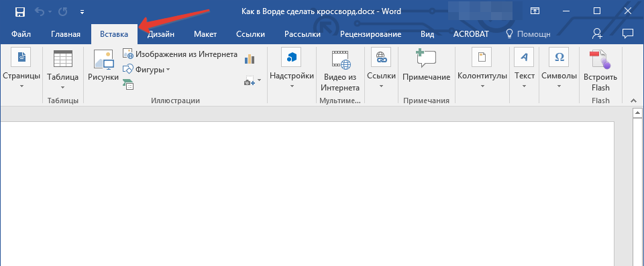
Task: Insert a chart icon
Action: point(250,59)
